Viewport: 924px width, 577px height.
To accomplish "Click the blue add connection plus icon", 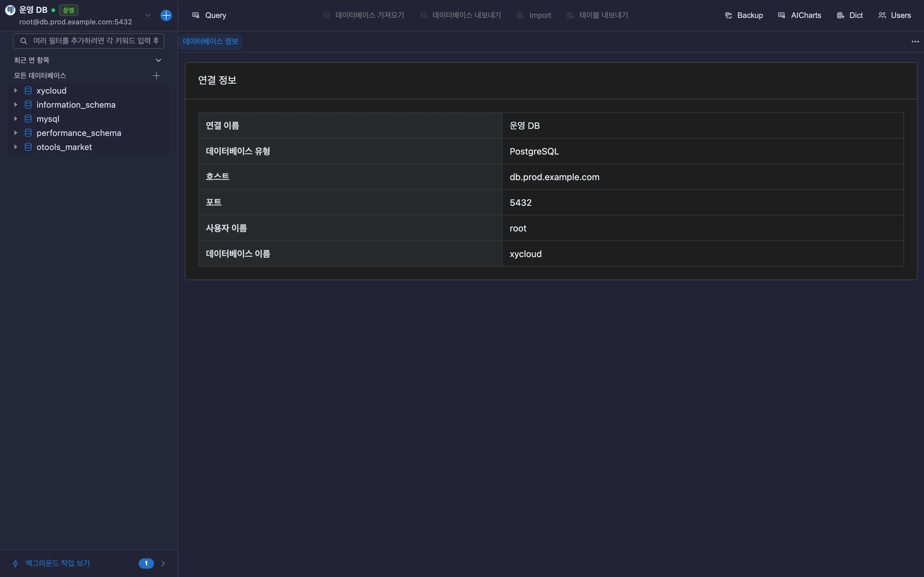I will click(x=166, y=15).
